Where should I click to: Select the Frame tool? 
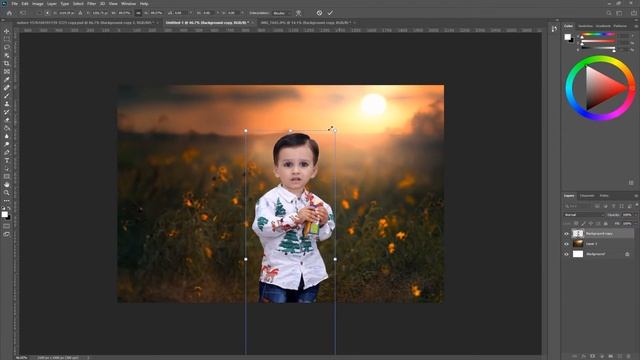click(x=7, y=72)
